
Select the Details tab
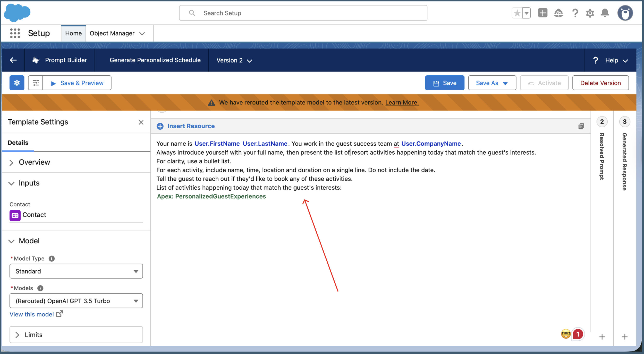coord(18,143)
